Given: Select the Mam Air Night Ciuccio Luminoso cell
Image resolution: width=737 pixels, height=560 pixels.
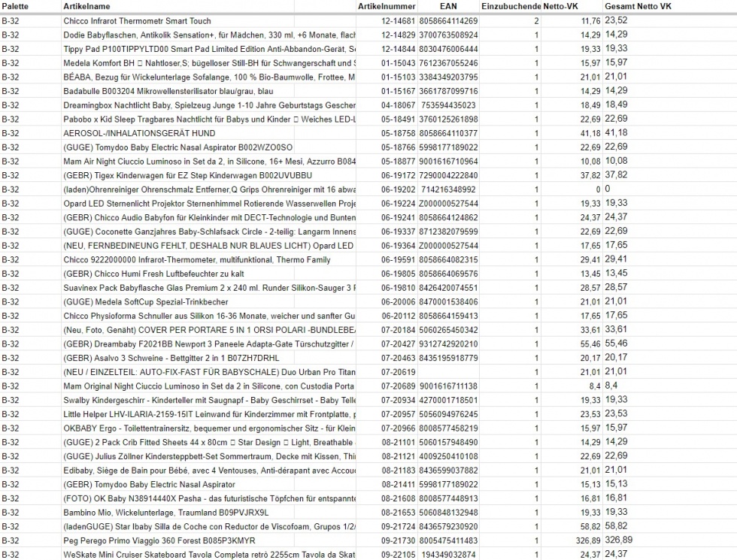Looking at the screenshot, I should [x=210, y=162].
